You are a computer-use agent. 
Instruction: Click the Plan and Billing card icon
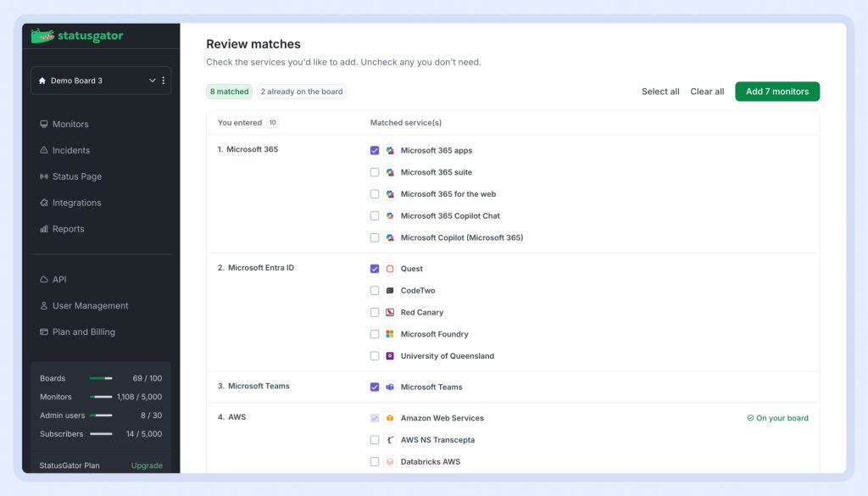coord(44,332)
